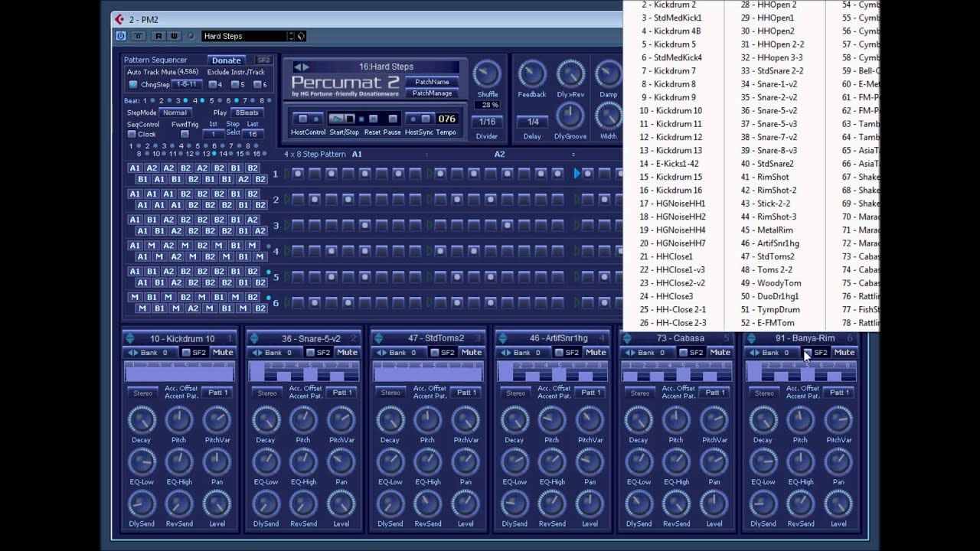Select 10 - Kickdrum 10 from instrument list
The height and width of the screenshot is (551, 980).
[x=671, y=110]
